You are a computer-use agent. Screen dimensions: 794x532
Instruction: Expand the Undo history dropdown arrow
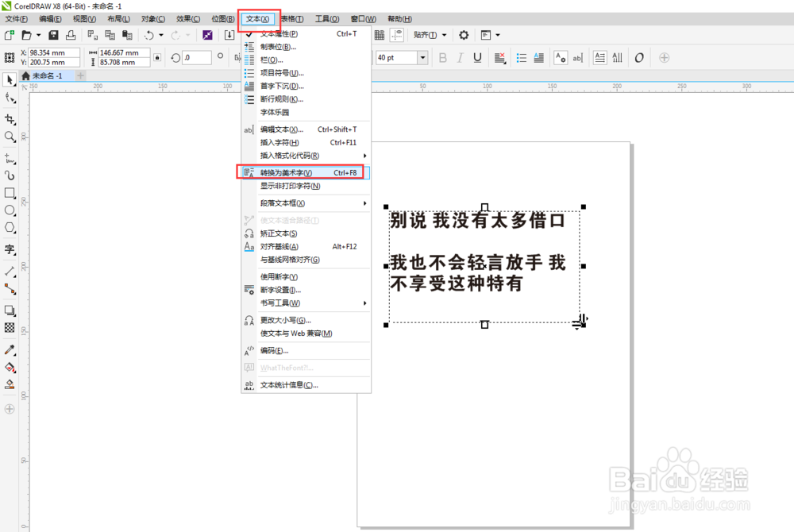pos(161,35)
